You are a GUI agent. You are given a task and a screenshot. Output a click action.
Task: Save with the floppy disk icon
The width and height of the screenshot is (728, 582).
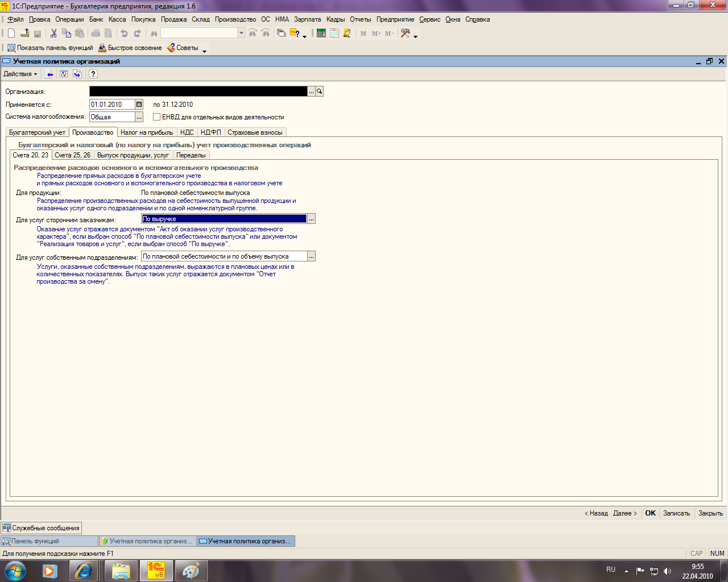pos(38,34)
